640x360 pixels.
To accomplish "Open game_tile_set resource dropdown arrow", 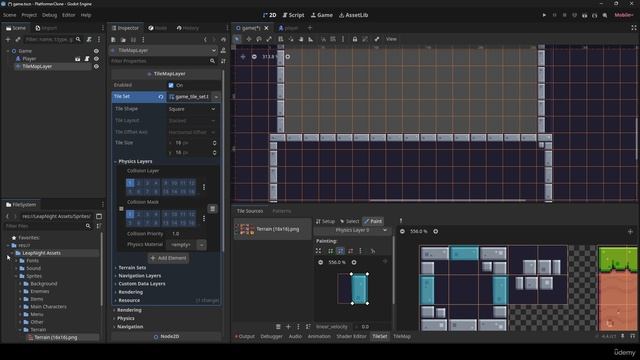I will coord(216,97).
